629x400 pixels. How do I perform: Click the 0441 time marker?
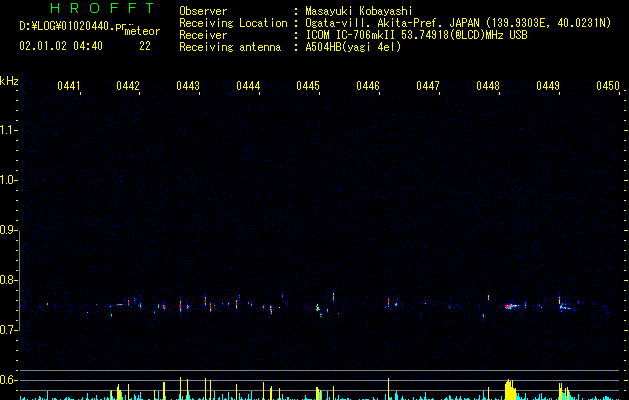coord(69,85)
